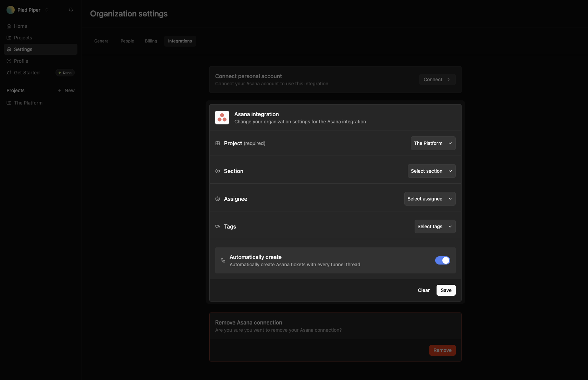Click the Connect button
The width and height of the screenshot is (588, 380).
tap(437, 79)
